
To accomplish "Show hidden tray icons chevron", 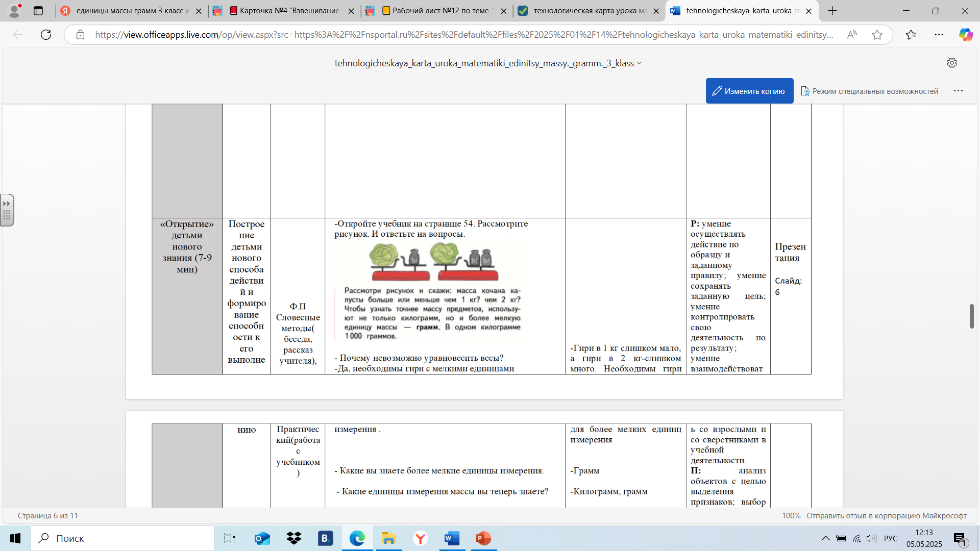I will coord(825,538).
